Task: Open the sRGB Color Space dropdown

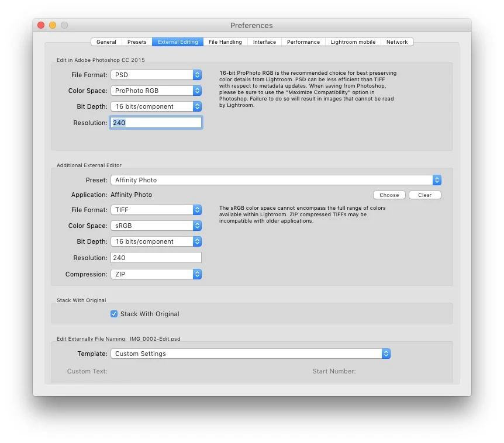Action: pyautogui.click(x=156, y=226)
